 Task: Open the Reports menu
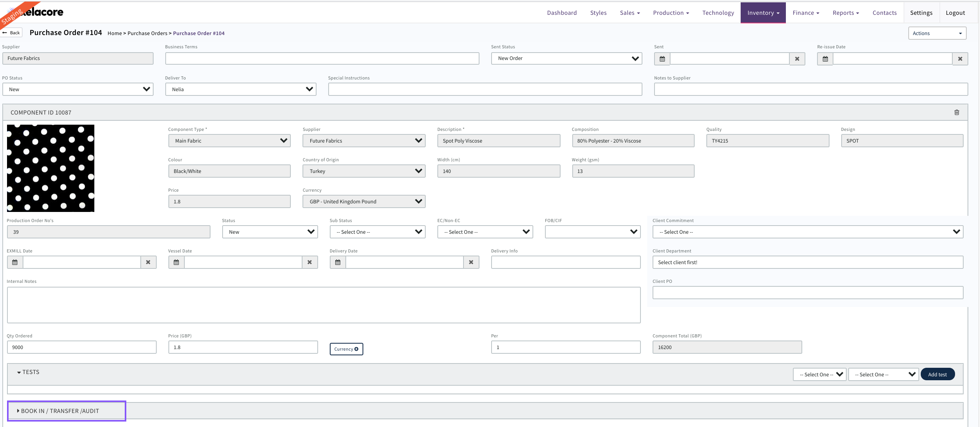point(846,13)
